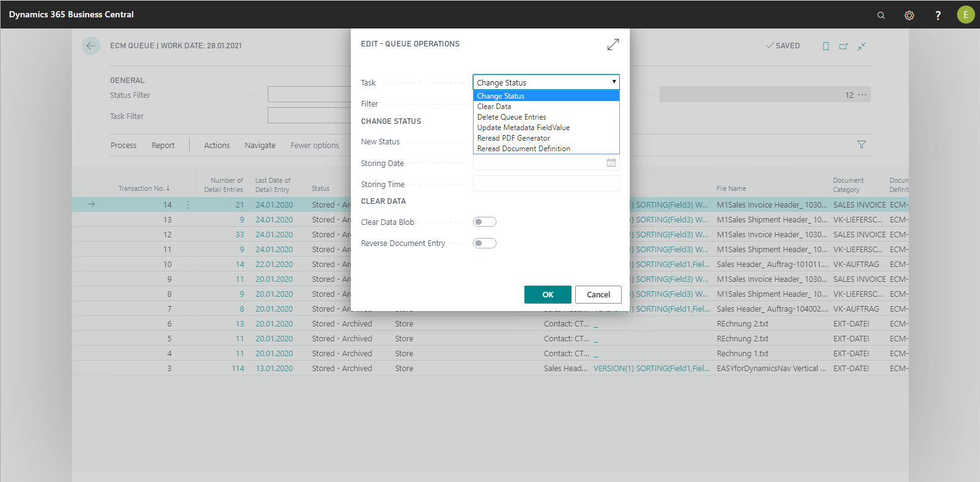Pick Update Metadata FieldValue option

click(x=523, y=128)
